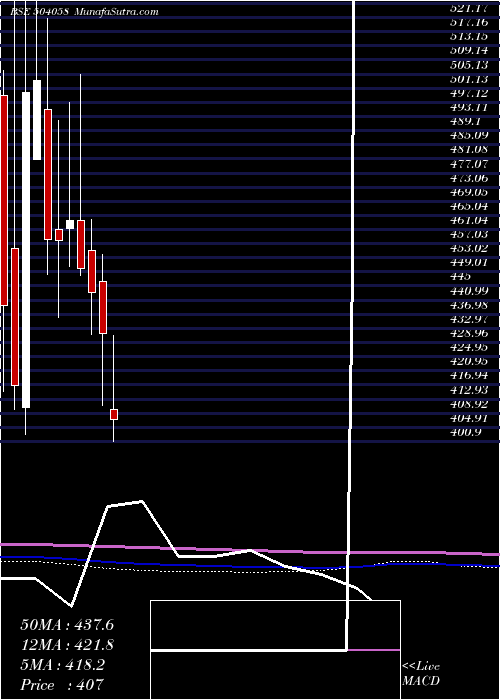The height and width of the screenshot is (700, 500).
Task: Click the 424.95 price axis label
Action: (470, 348)
